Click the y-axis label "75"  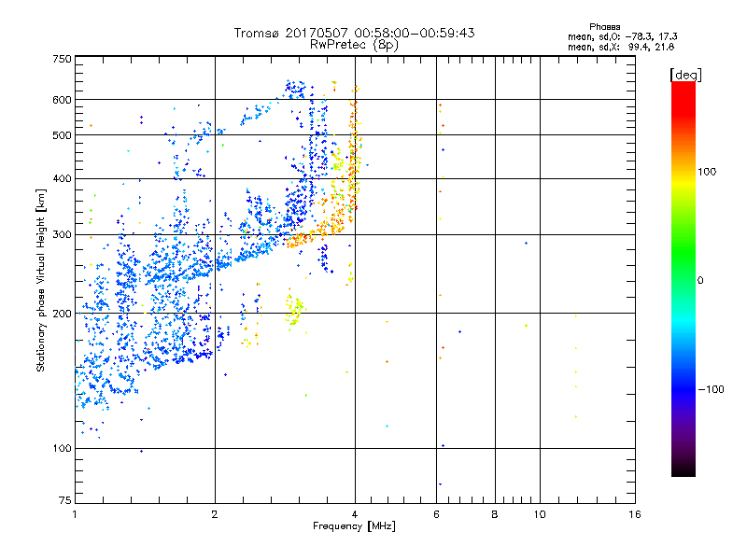click(65, 500)
